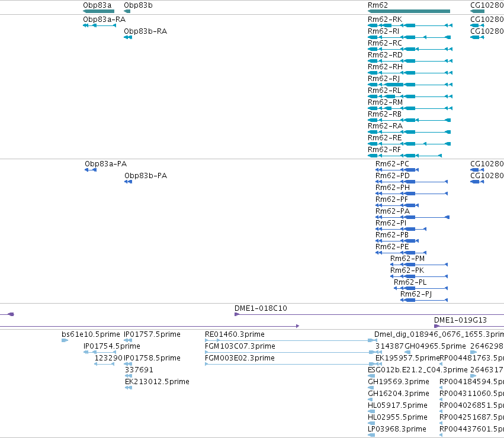Click the long teal Rm62 gene bar
The height and width of the screenshot is (438, 504).
point(409,11)
